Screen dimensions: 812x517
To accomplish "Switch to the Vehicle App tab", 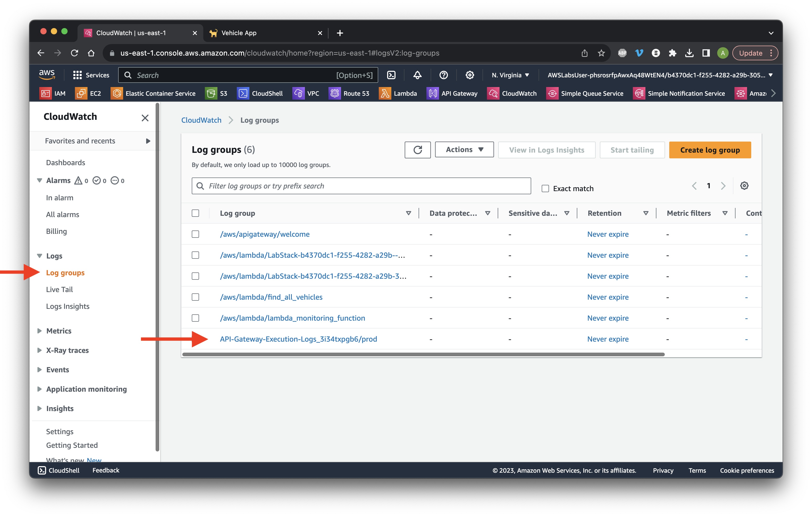I will (x=266, y=33).
